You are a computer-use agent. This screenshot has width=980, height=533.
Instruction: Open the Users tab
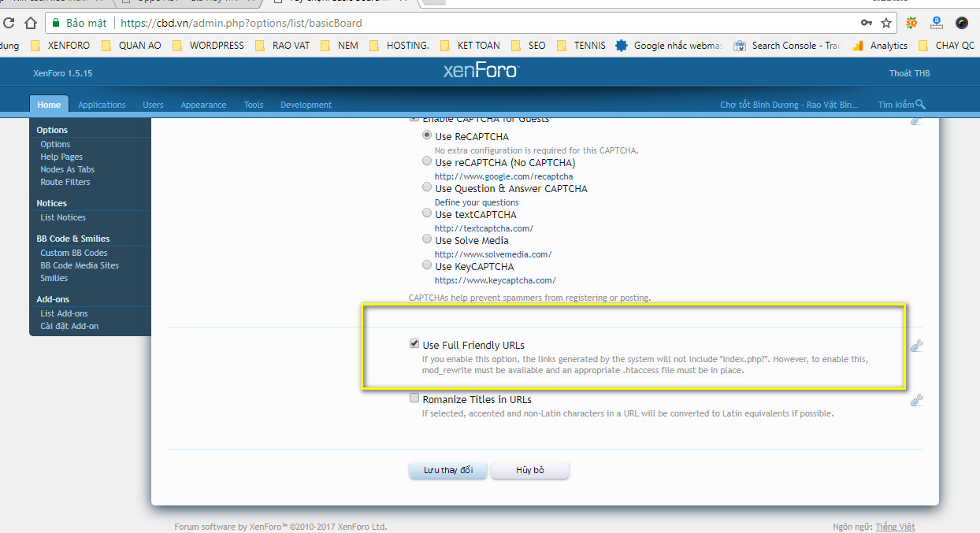coord(153,105)
